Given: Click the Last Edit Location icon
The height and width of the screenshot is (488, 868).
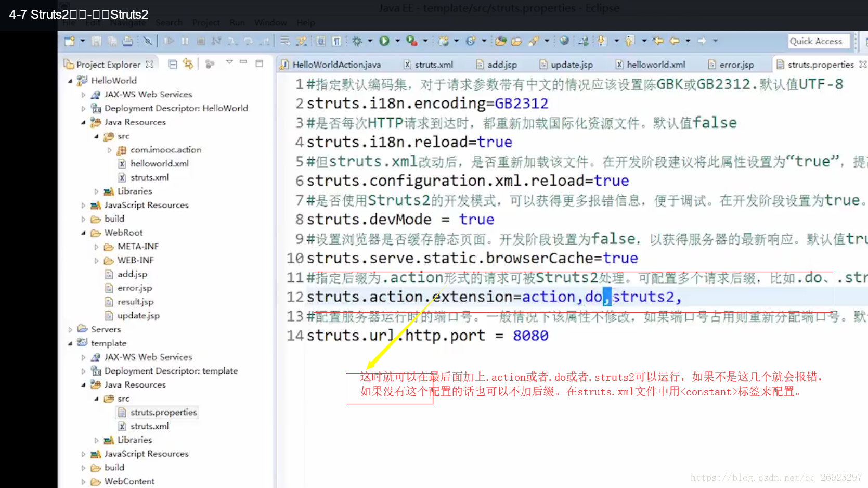Looking at the screenshot, I should [658, 41].
